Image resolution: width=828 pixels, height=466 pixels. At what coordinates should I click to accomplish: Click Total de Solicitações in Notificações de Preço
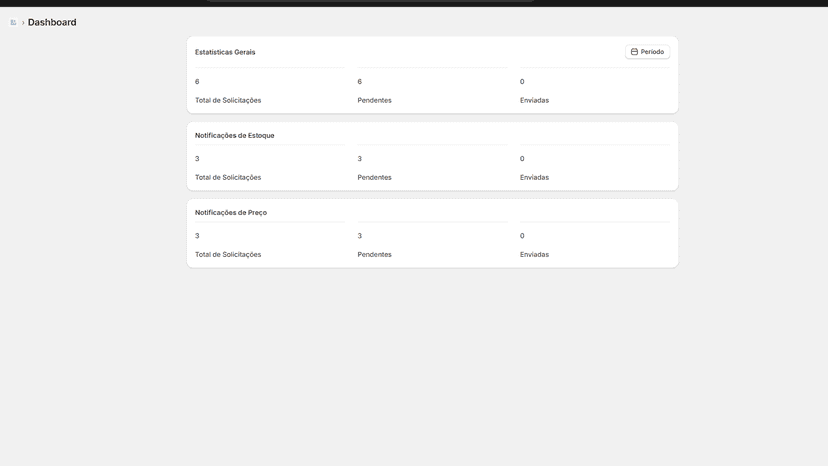pos(228,255)
